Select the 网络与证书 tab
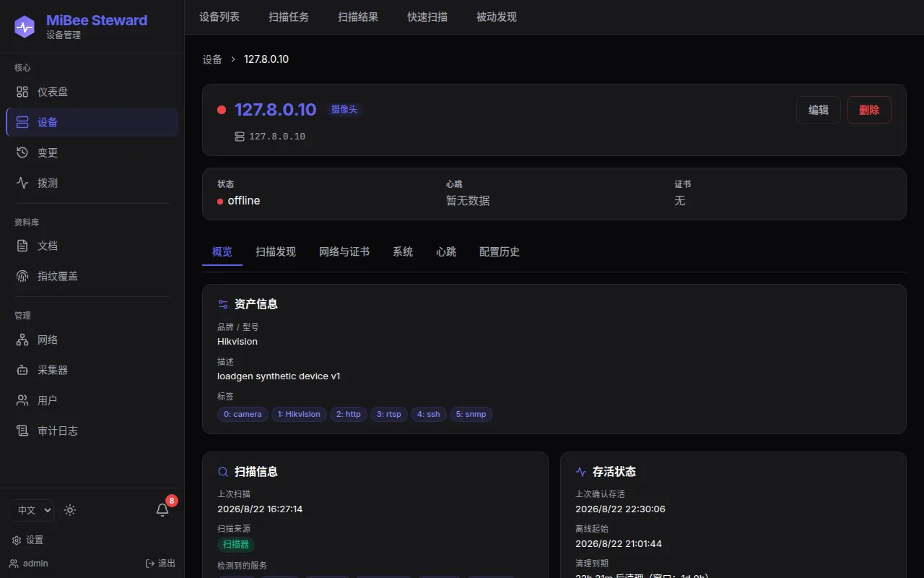Image resolution: width=924 pixels, height=578 pixels. 344,251
